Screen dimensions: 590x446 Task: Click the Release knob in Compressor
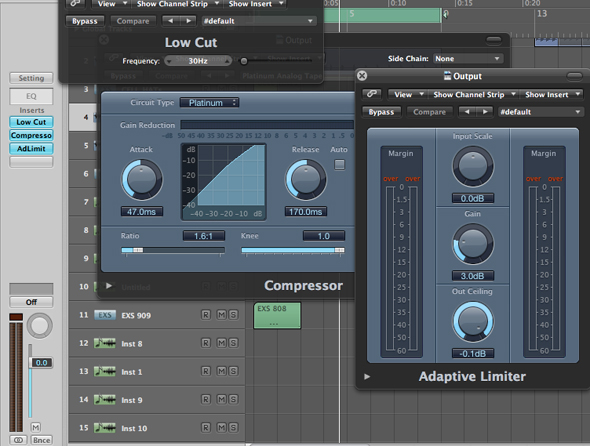coord(306,180)
